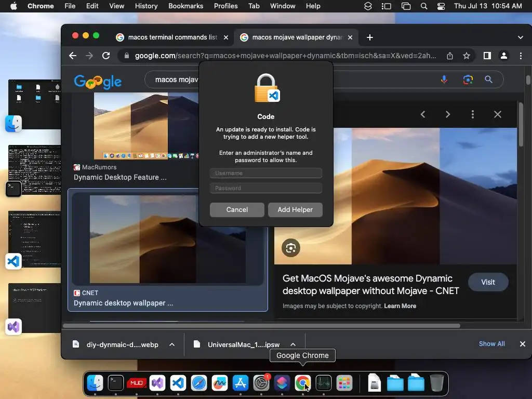
Task: Open System Settings from the Dock
Action: pos(261,383)
